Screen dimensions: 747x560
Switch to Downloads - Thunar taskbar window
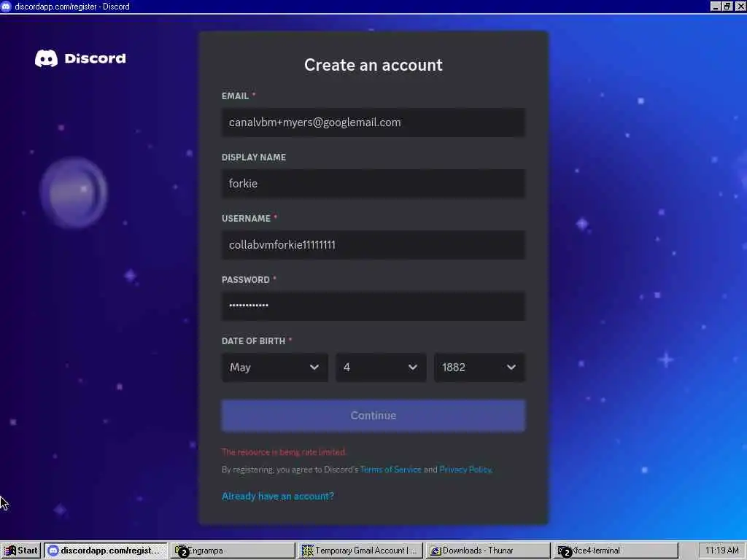(488, 551)
